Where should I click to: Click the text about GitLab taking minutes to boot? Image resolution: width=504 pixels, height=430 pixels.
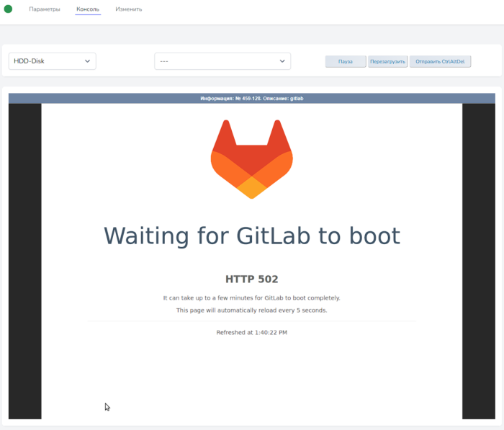(251, 297)
